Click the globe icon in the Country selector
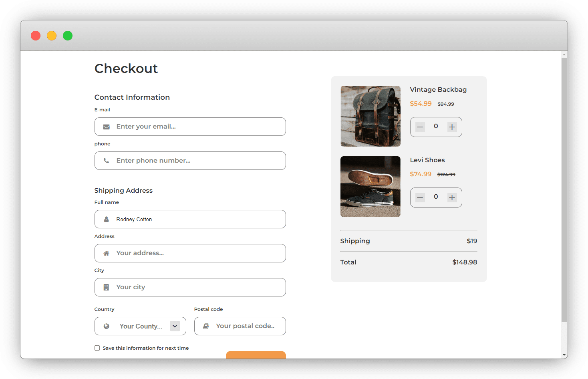Image resolution: width=588 pixels, height=379 pixels. tap(106, 326)
